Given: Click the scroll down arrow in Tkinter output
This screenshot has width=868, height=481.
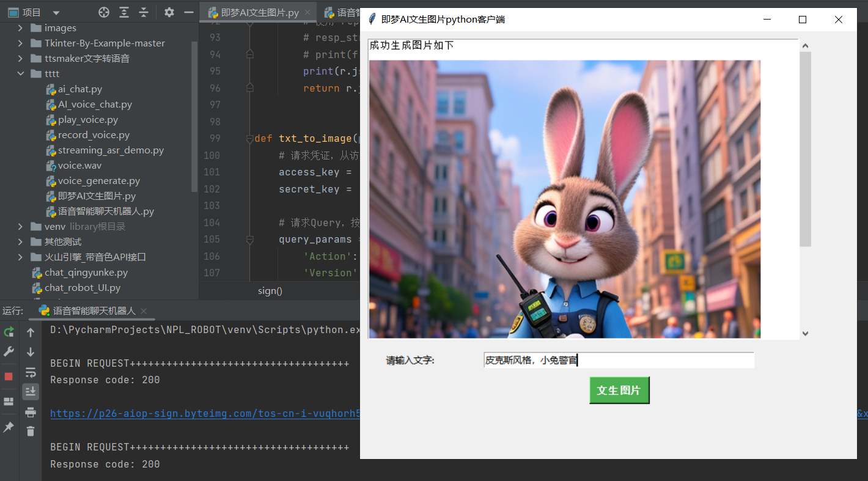Looking at the screenshot, I should tap(805, 333).
